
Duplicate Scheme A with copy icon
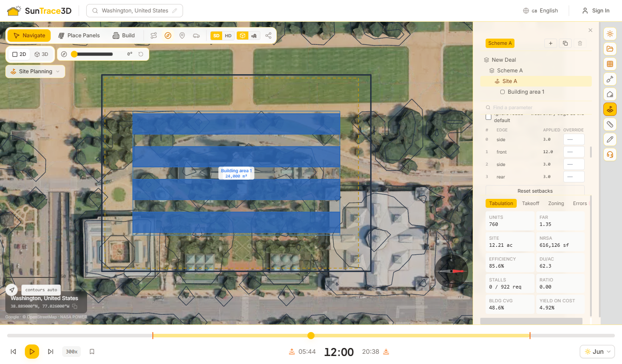pyautogui.click(x=565, y=43)
